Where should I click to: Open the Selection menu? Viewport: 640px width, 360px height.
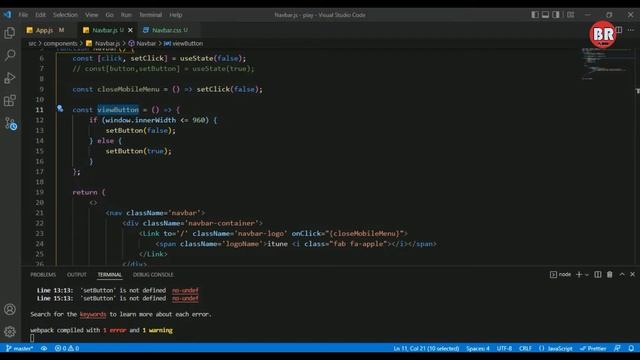click(65, 15)
